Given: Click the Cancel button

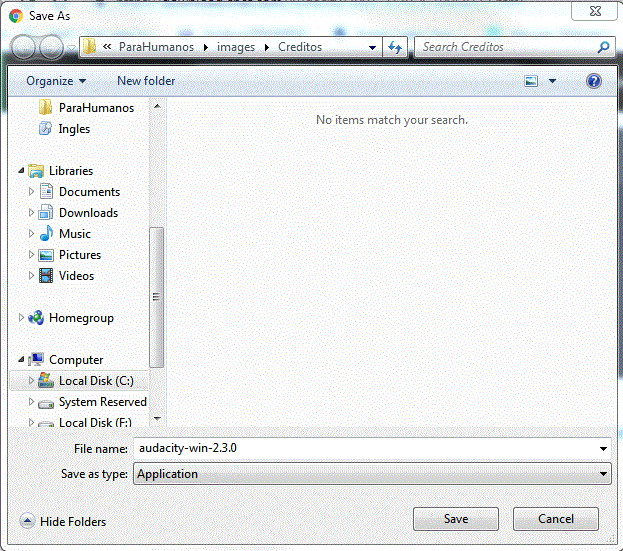Looking at the screenshot, I should click(x=556, y=519).
